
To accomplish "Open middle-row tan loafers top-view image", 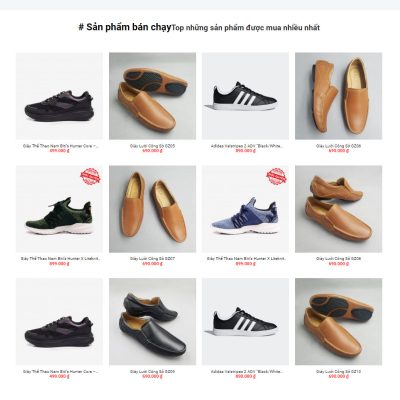I will pos(152,209).
